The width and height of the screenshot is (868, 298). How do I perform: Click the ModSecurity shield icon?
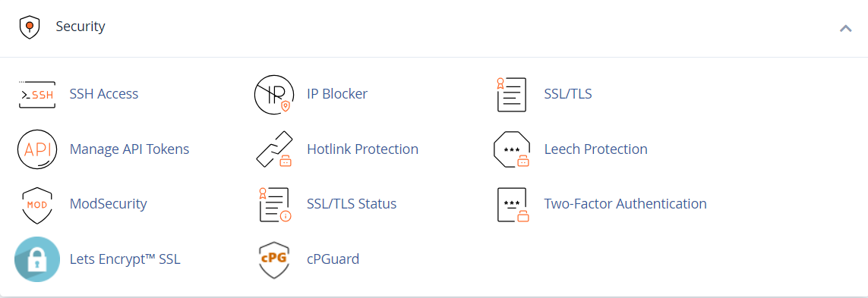tap(37, 205)
